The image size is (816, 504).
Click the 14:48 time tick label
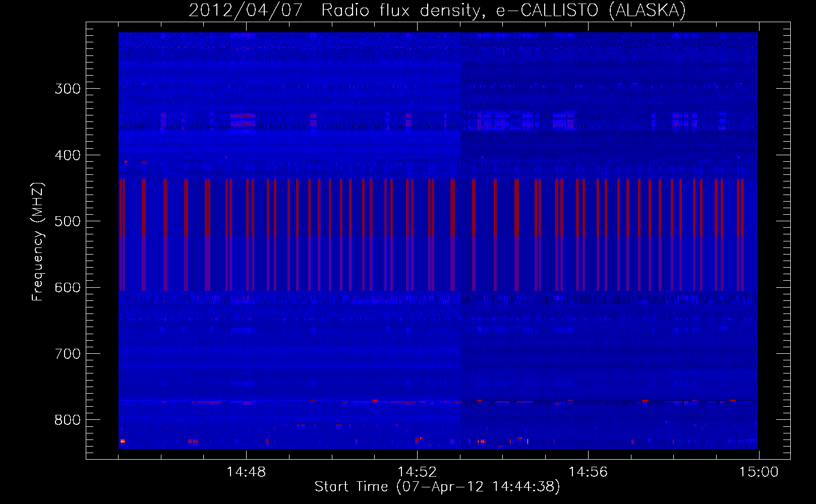click(x=246, y=472)
